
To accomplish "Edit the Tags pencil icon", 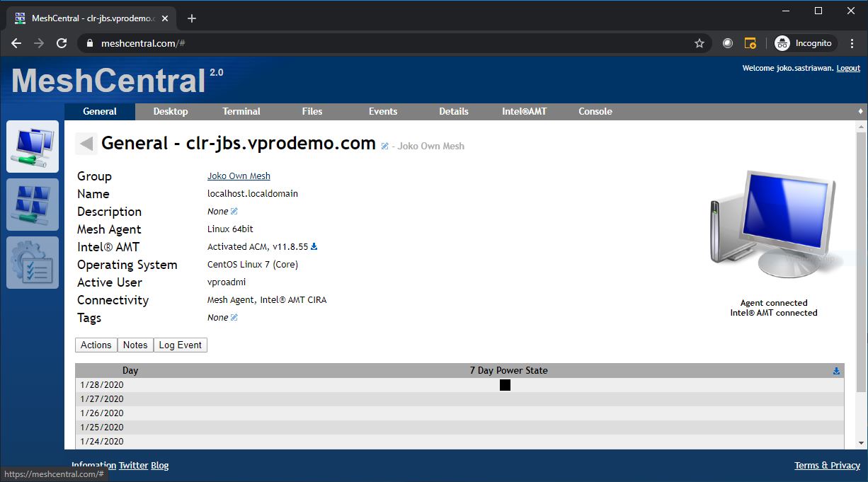I will 234,317.
